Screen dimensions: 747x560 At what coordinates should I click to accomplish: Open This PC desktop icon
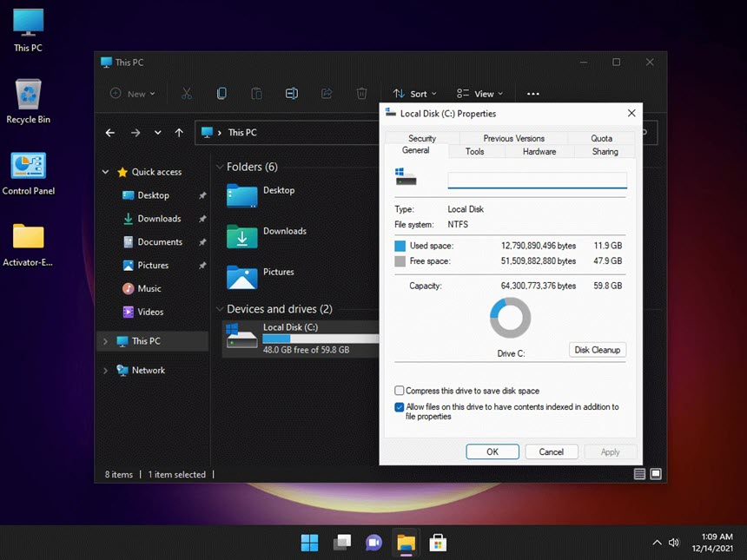28,30
